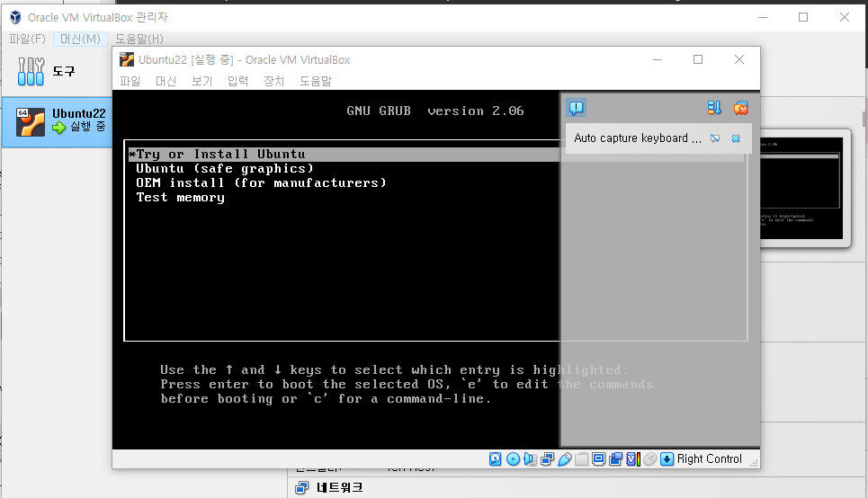This screenshot has height=498, width=868.
Task: Open 파일 menu in Ubuntu22 VM window
Action: (x=130, y=81)
